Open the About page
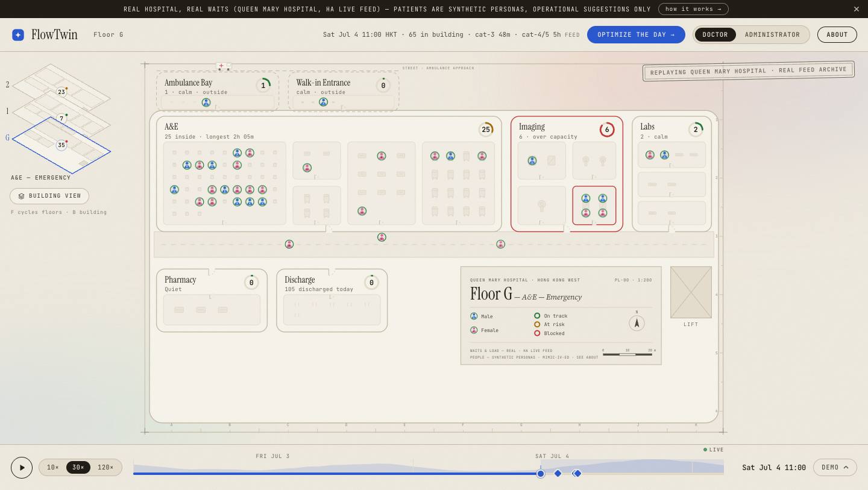This screenshot has height=490, width=868. [837, 35]
